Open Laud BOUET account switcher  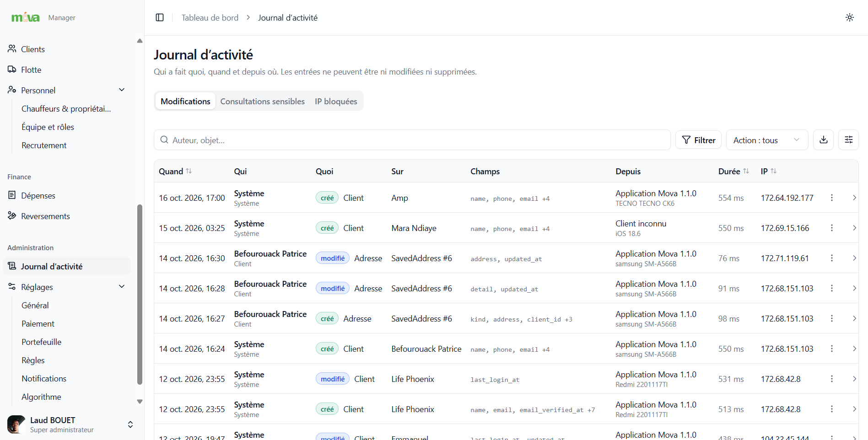(x=70, y=424)
